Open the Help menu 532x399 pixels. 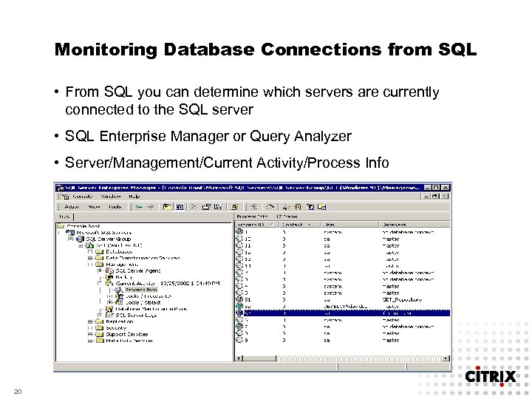[134, 197]
